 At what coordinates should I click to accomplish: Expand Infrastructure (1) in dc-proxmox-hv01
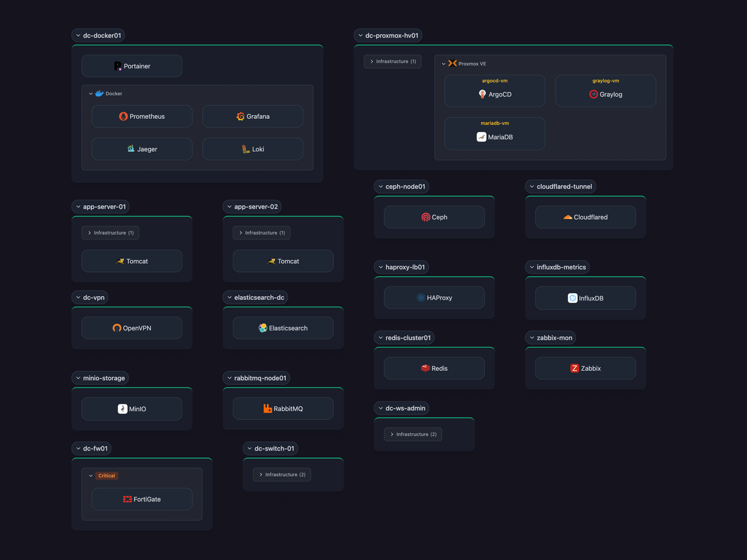point(393,62)
